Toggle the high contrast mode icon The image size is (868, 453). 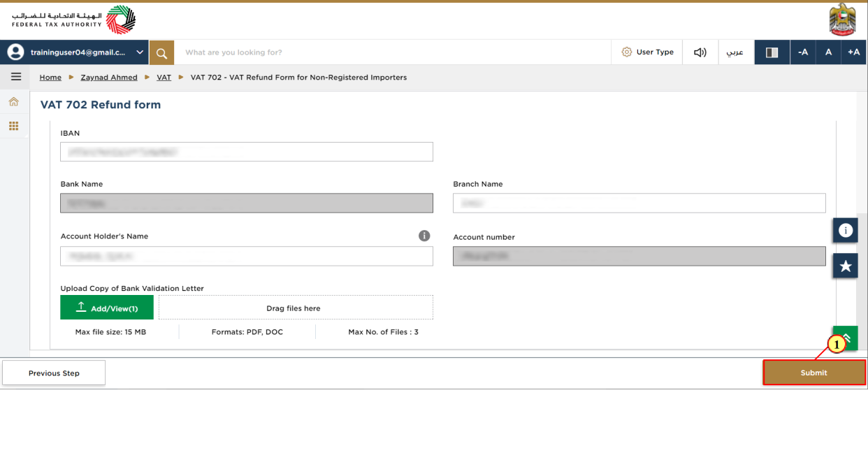pos(772,52)
